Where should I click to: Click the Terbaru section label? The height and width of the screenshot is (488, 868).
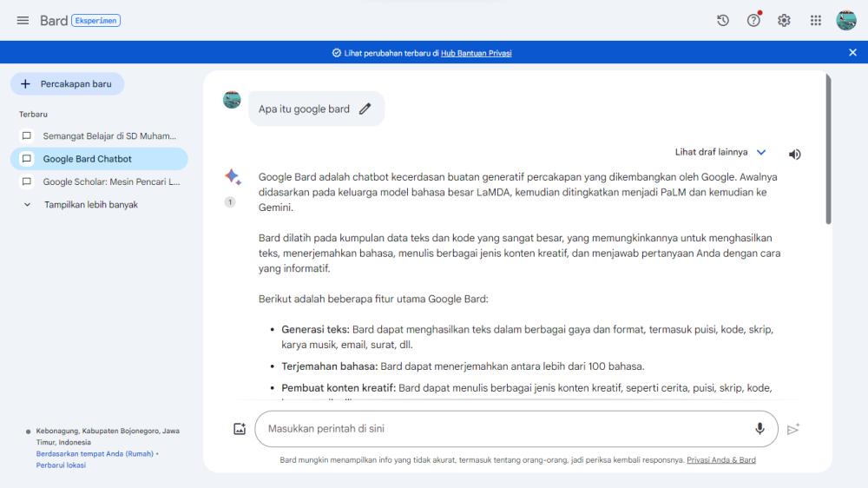pyautogui.click(x=33, y=114)
